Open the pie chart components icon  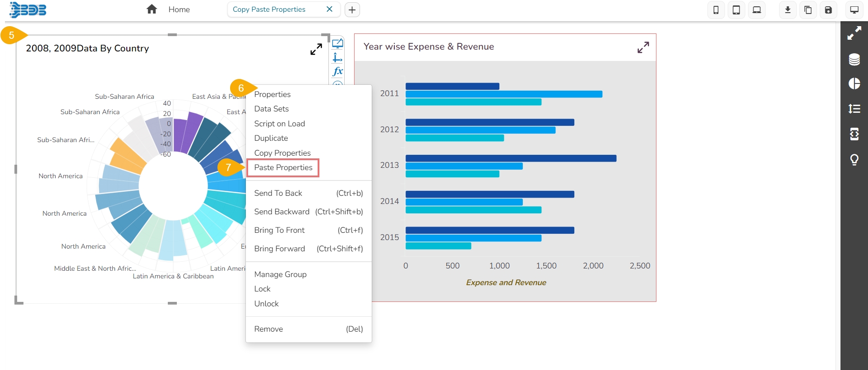point(854,84)
